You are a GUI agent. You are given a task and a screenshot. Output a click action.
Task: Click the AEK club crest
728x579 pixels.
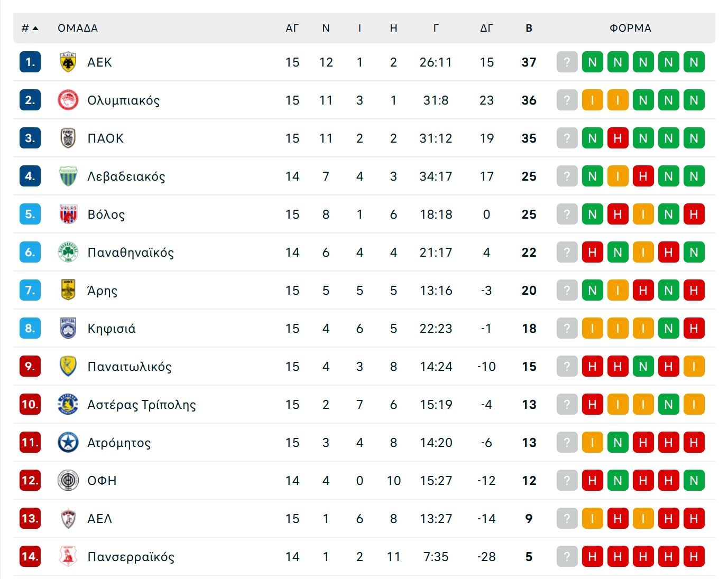pos(68,62)
